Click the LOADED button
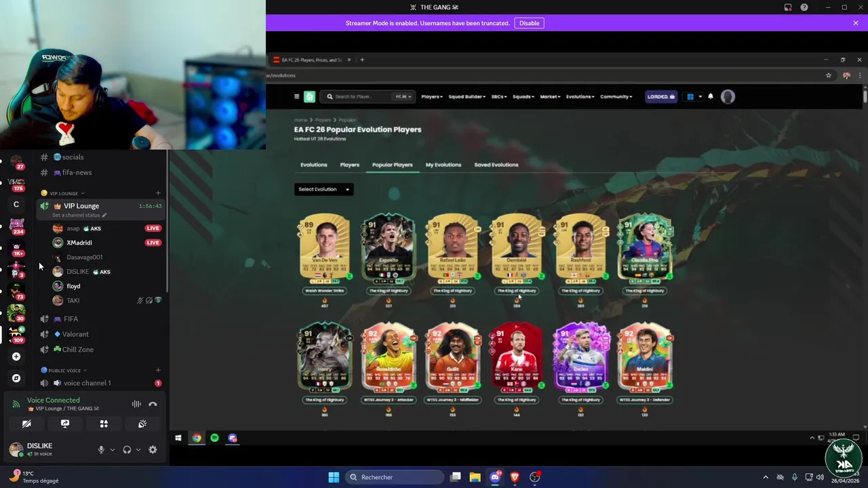This screenshot has height=488, width=868. (x=660, y=97)
